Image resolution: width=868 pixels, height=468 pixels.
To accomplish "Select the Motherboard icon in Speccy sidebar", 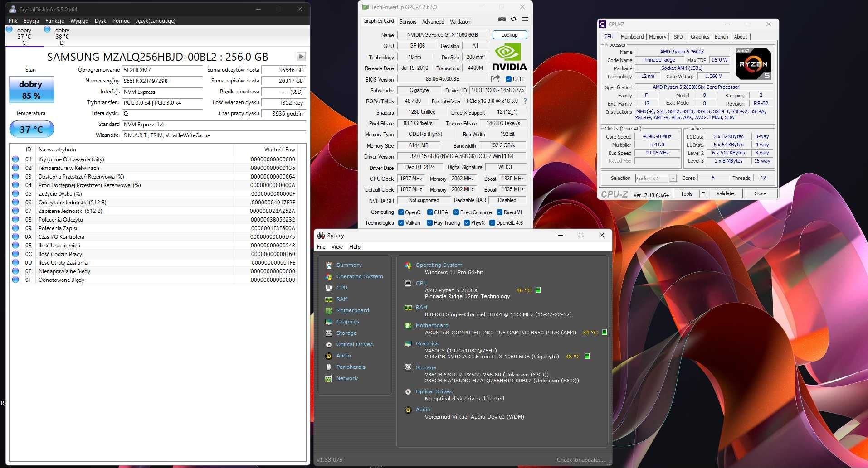I will coord(329,310).
